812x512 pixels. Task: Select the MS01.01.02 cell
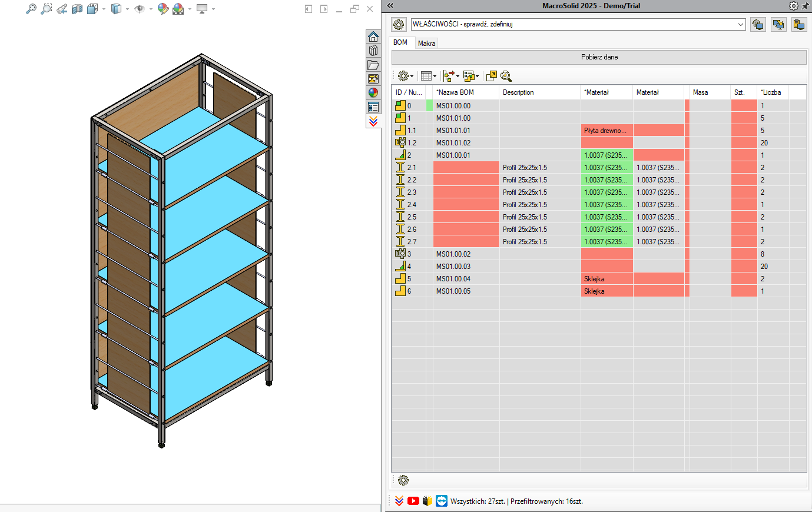(x=466, y=143)
